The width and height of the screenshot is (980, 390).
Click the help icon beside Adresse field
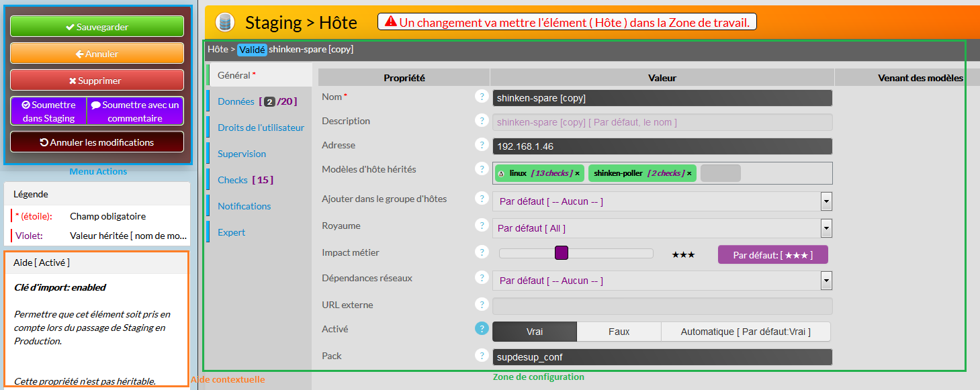tap(481, 145)
